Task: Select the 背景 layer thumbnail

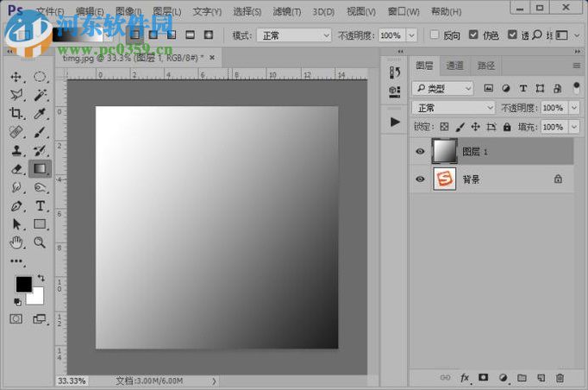Action: click(x=445, y=179)
